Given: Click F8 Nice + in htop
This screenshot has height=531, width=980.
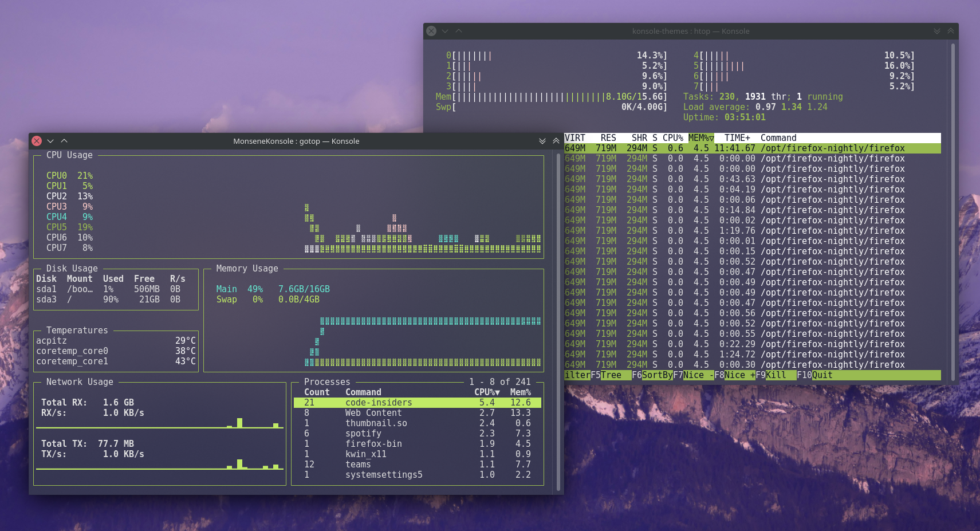Looking at the screenshot, I should click(735, 375).
